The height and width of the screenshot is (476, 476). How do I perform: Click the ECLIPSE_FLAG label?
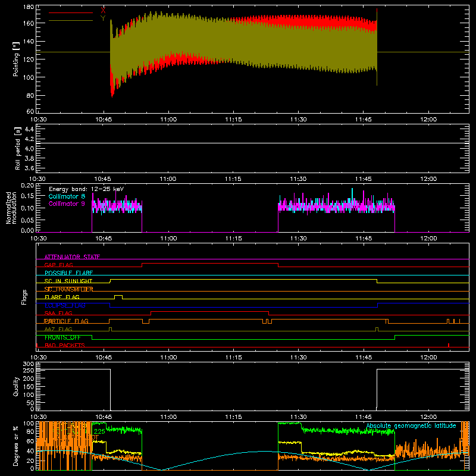65,305
